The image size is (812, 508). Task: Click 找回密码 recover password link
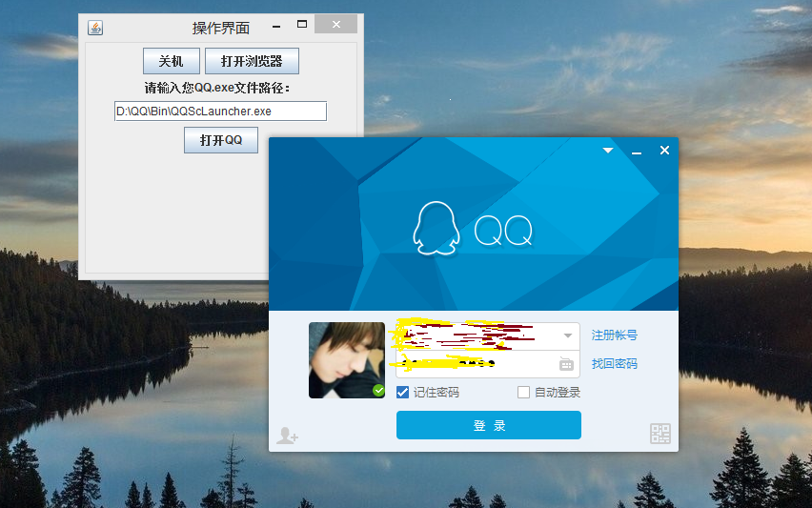coord(614,364)
